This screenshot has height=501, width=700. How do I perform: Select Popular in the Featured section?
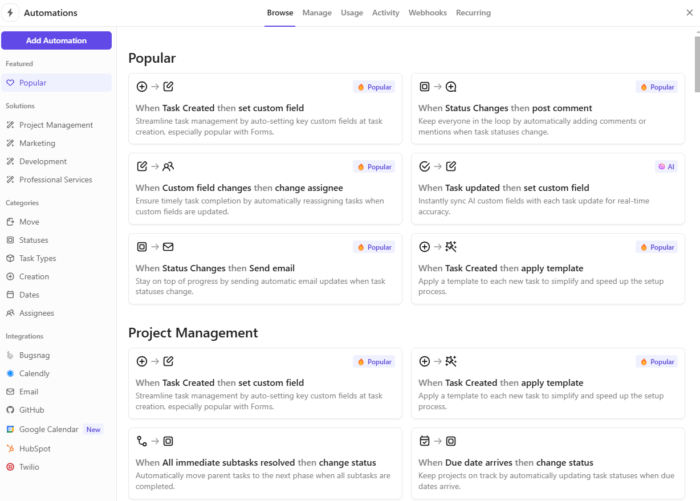pyautogui.click(x=33, y=83)
